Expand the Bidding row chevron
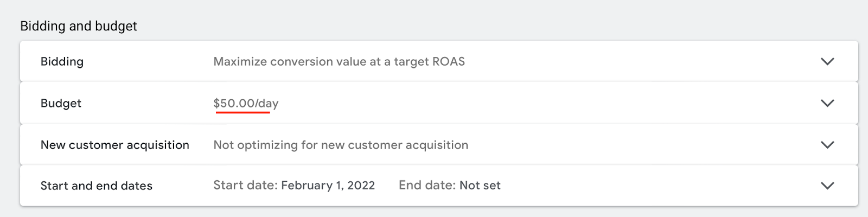This screenshot has width=868, height=217. (827, 61)
